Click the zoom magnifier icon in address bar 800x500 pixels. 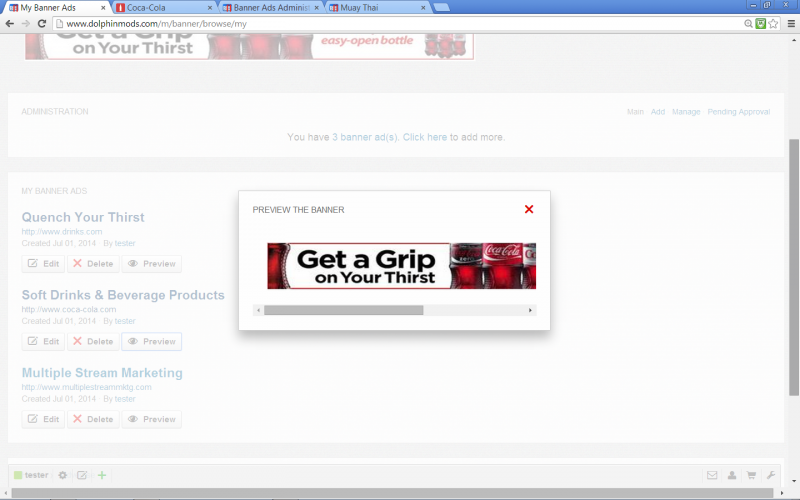[748, 23]
